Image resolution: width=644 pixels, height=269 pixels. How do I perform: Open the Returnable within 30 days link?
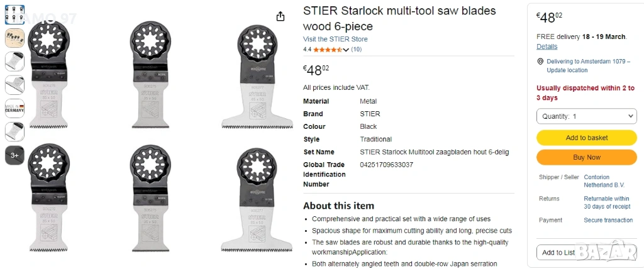tap(606, 202)
